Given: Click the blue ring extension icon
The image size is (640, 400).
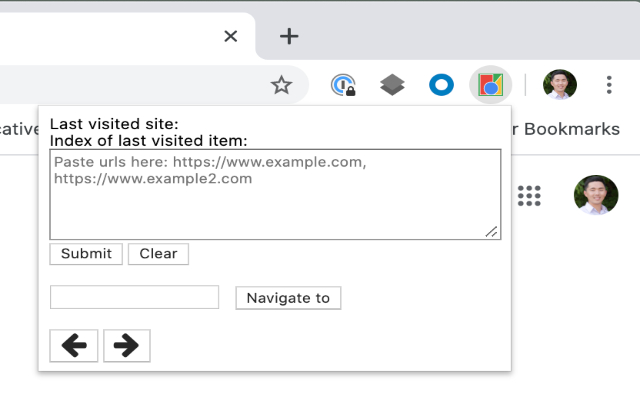Looking at the screenshot, I should click(x=441, y=86).
